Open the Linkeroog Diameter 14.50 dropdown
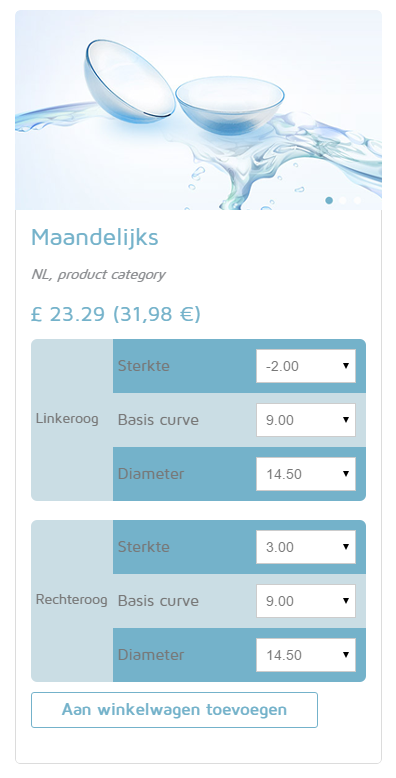Screen dimensions: 396x778 point(306,474)
